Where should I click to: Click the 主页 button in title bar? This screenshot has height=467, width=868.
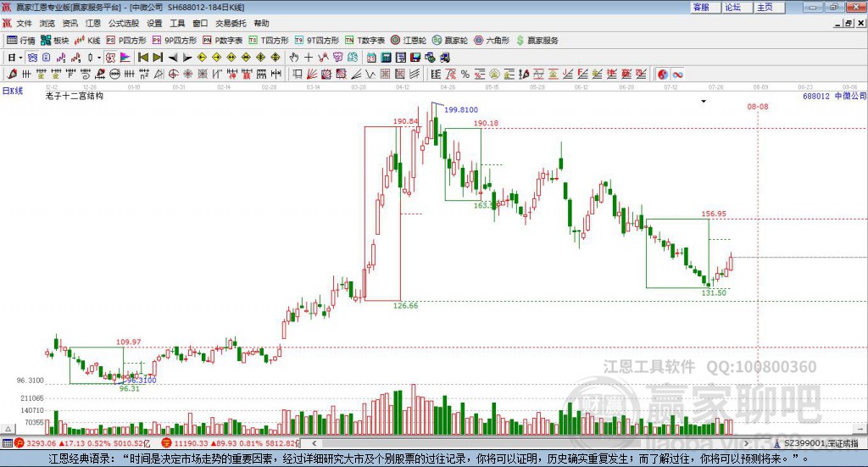[770, 7]
